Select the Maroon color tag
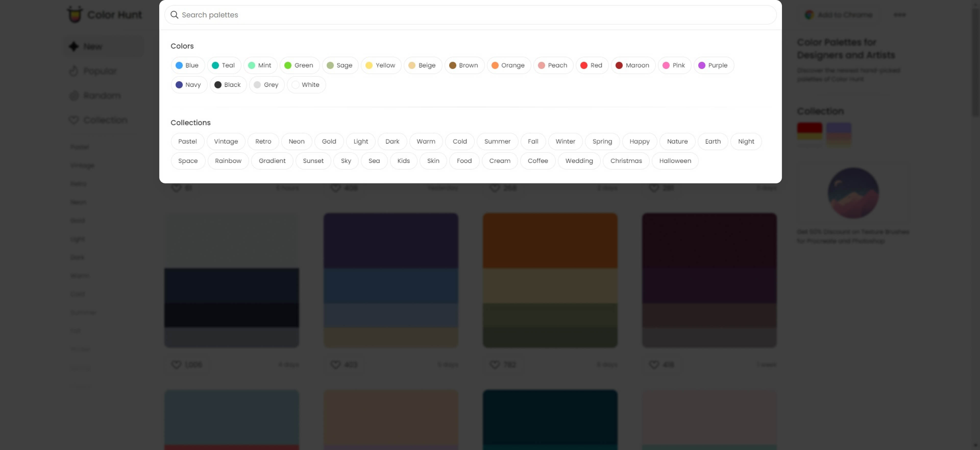The height and width of the screenshot is (450, 980). (633, 65)
